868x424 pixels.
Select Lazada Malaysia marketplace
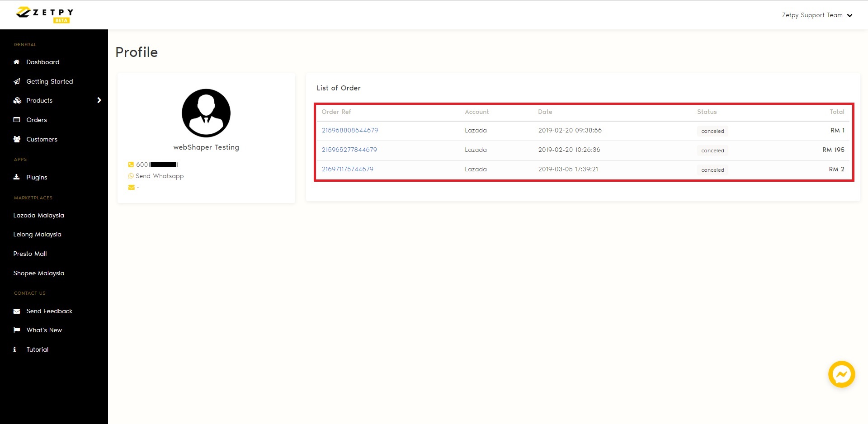39,215
